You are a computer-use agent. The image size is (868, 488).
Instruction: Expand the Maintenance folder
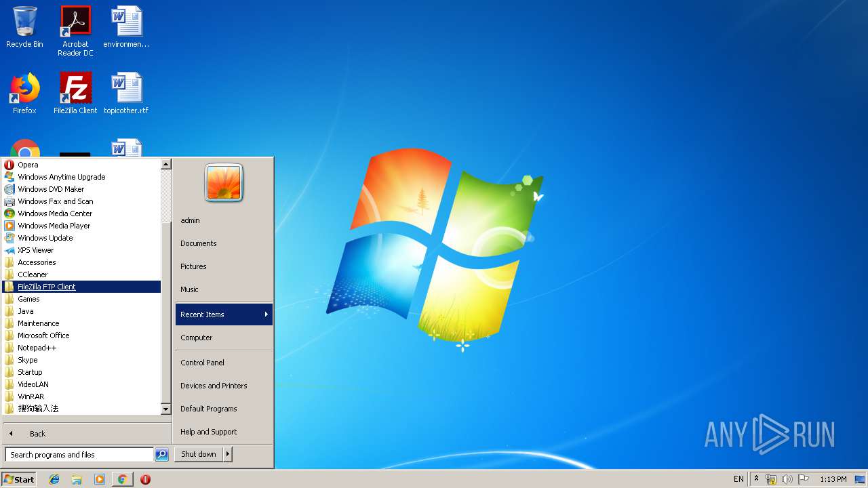pos(81,323)
